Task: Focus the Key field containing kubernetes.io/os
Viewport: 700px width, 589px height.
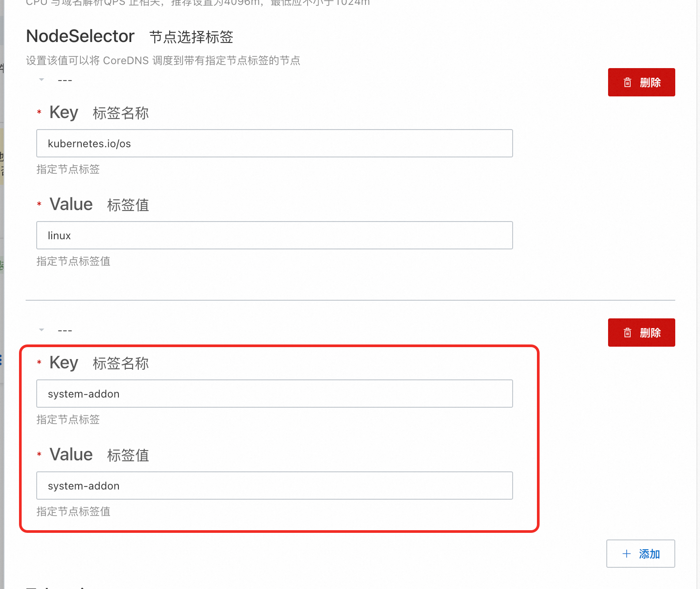Action: click(x=274, y=143)
